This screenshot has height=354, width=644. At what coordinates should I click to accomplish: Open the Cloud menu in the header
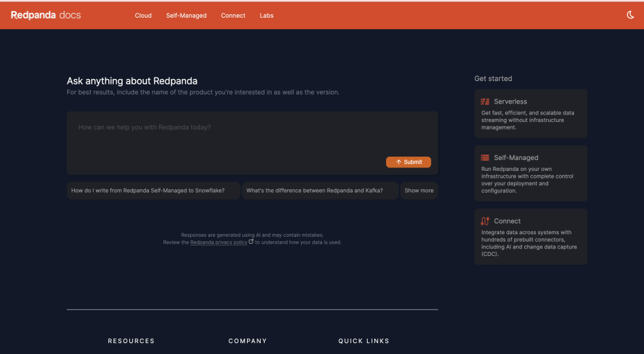click(x=143, y=16)
